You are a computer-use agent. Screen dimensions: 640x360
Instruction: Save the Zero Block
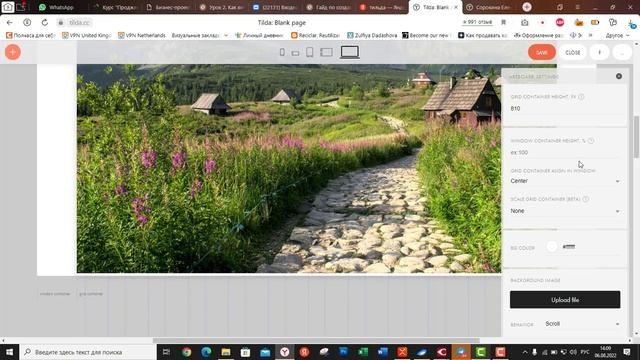point(542,52)
